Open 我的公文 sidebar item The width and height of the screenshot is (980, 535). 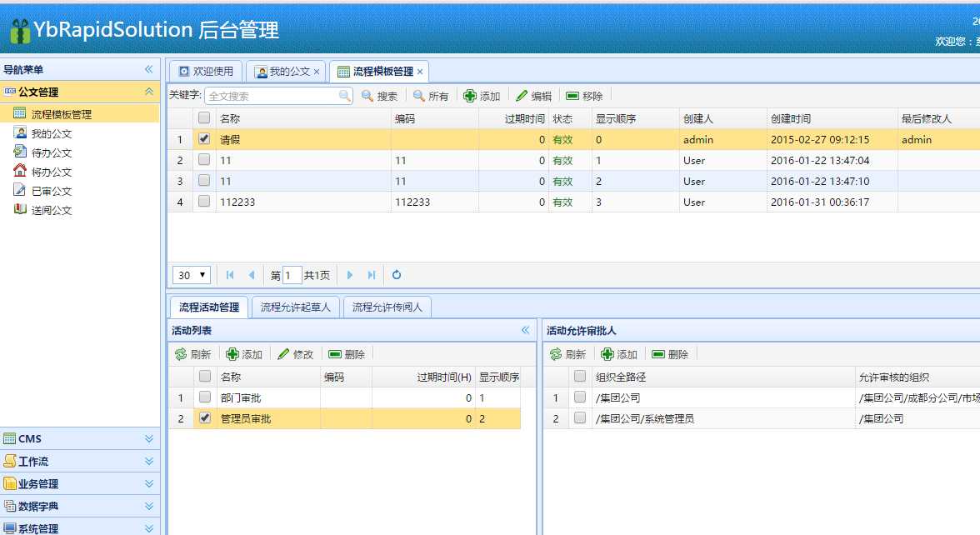52,133
